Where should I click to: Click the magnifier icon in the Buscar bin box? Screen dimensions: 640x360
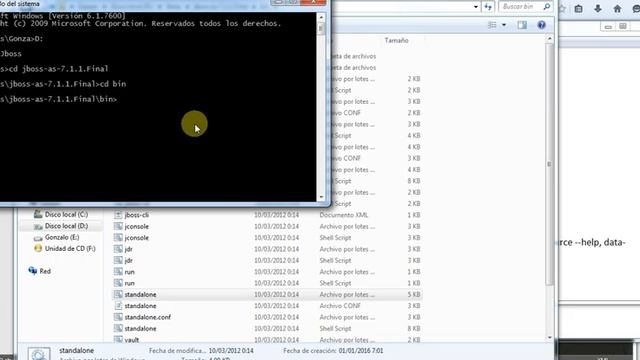point(547,7)
